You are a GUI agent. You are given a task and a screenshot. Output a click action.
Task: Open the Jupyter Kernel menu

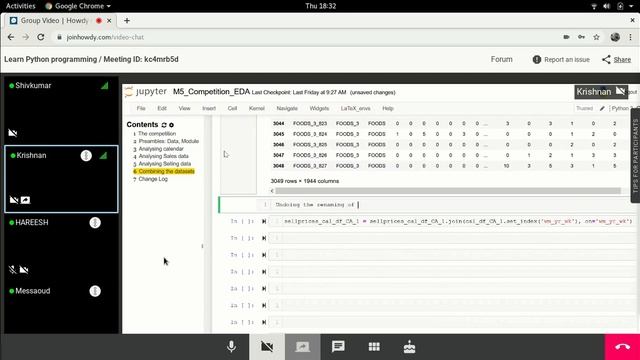click(x=257, y=108)
